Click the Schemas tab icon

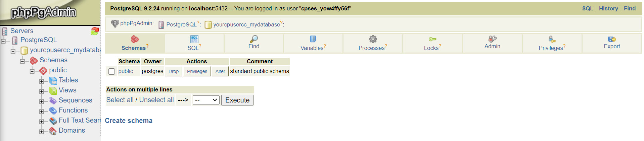[135, 40]
